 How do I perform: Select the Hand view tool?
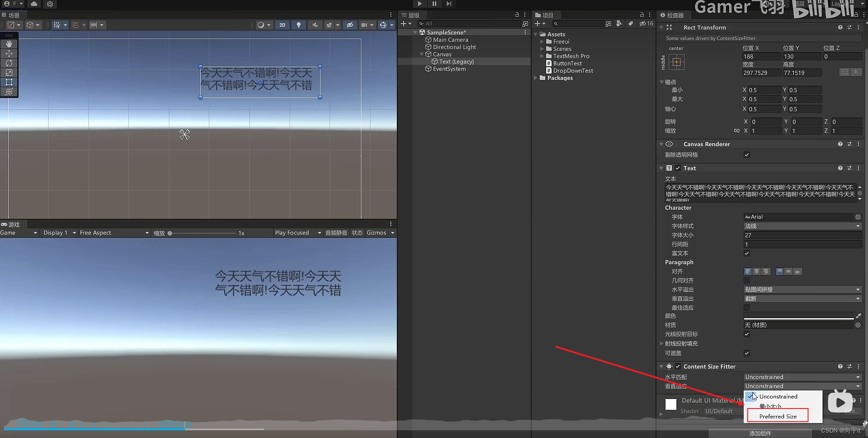click(9, 44)
